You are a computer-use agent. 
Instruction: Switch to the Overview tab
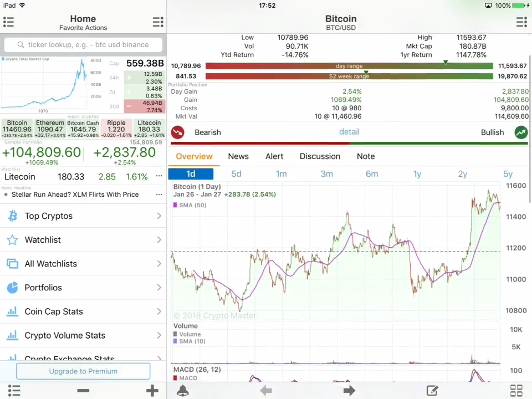click(194, 156)
